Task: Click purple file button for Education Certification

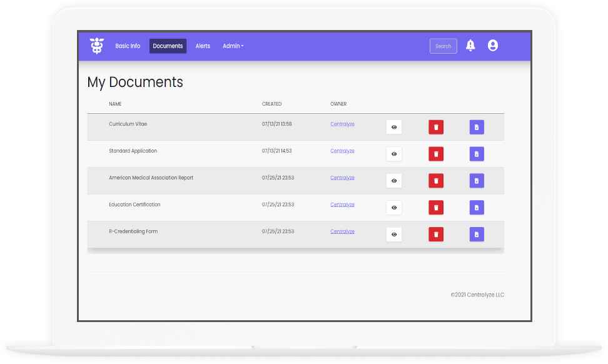Action: click(x=477, y=208)
